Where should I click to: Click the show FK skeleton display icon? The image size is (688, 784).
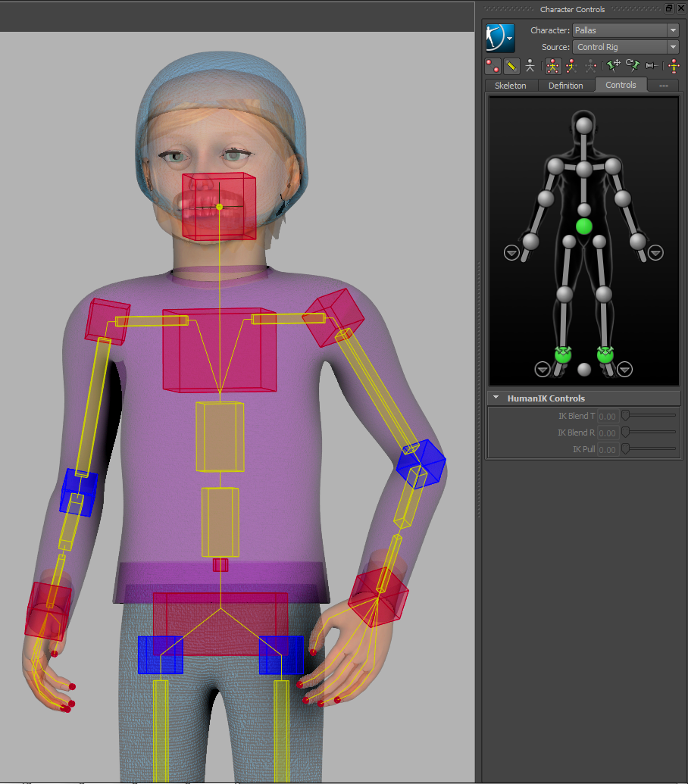[x=511, y=66]
